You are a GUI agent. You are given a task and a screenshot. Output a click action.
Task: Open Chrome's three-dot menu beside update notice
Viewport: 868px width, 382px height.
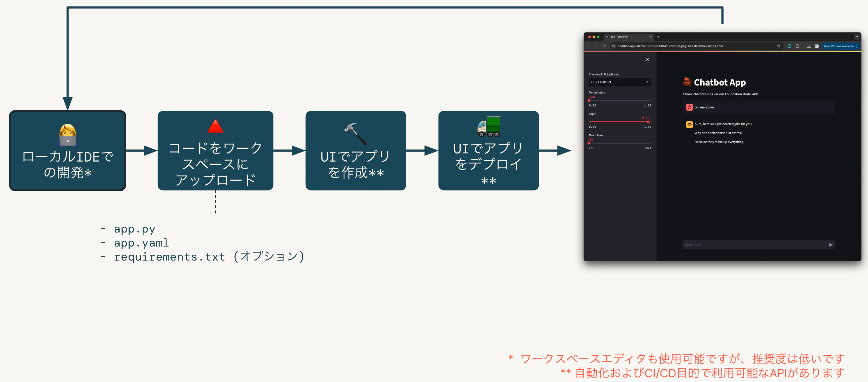[856, 46]
